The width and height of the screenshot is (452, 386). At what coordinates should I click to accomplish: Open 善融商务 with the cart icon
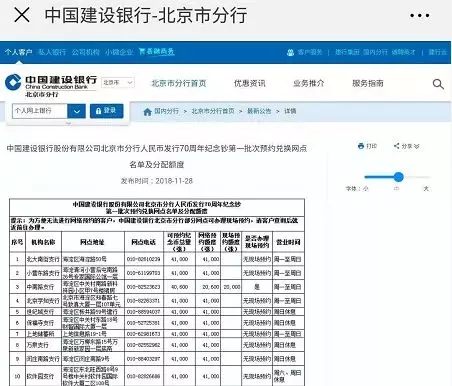156,52
